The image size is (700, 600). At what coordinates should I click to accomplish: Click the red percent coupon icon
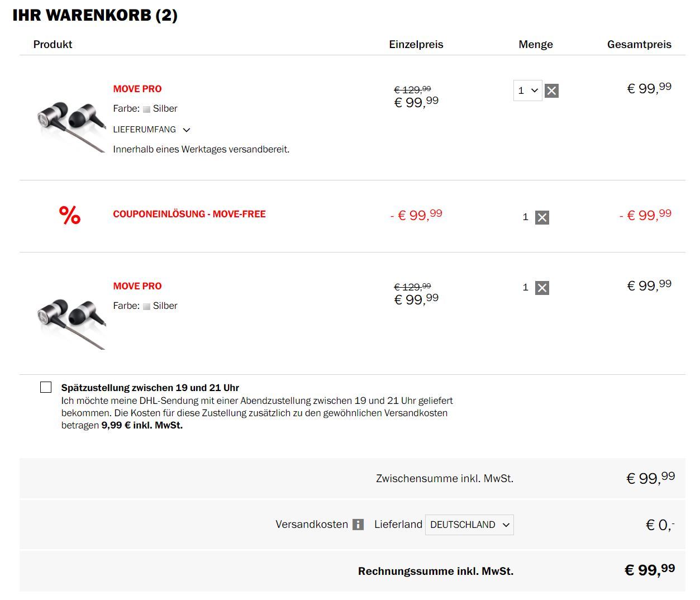tap(70, 215)
